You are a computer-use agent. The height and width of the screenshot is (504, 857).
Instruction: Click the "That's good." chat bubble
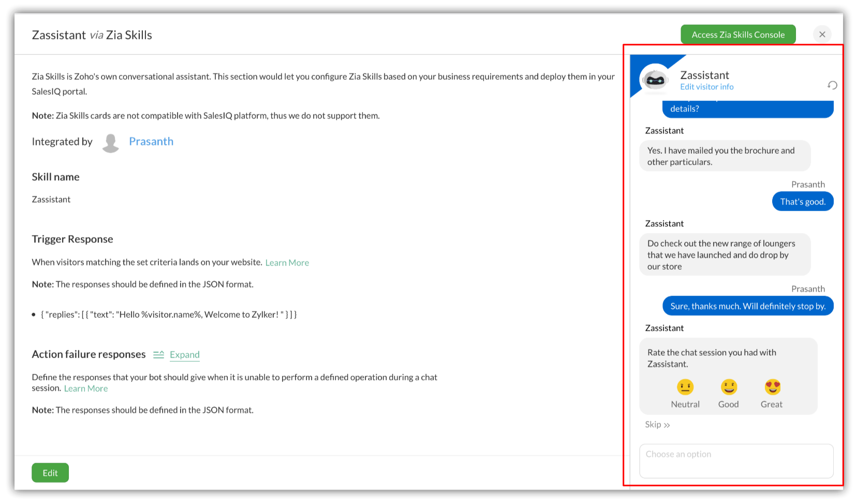[x=803, y=201]
